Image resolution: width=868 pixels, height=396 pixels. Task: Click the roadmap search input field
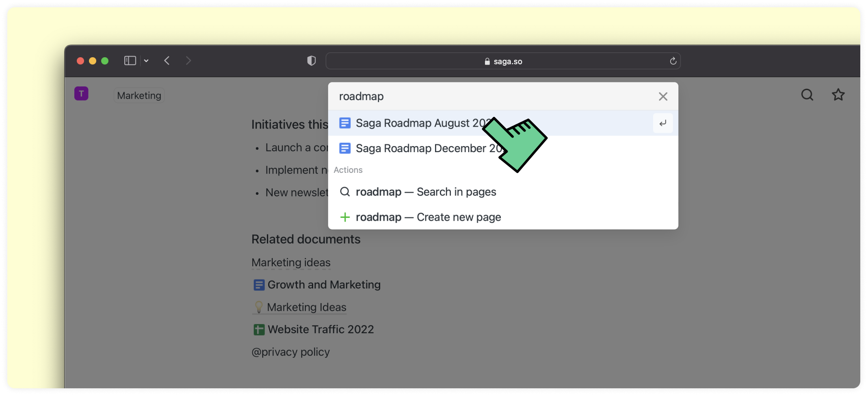point(487,97)
